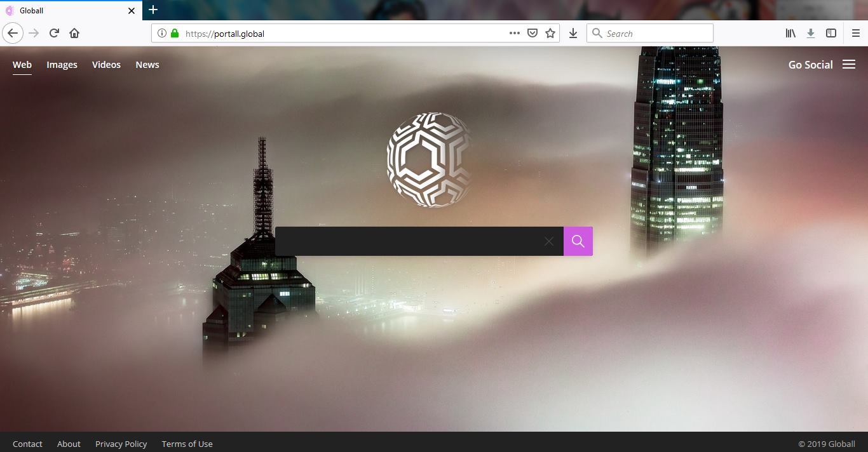Select the News search tab
868x452 pixels.
(x=147, y=65)
